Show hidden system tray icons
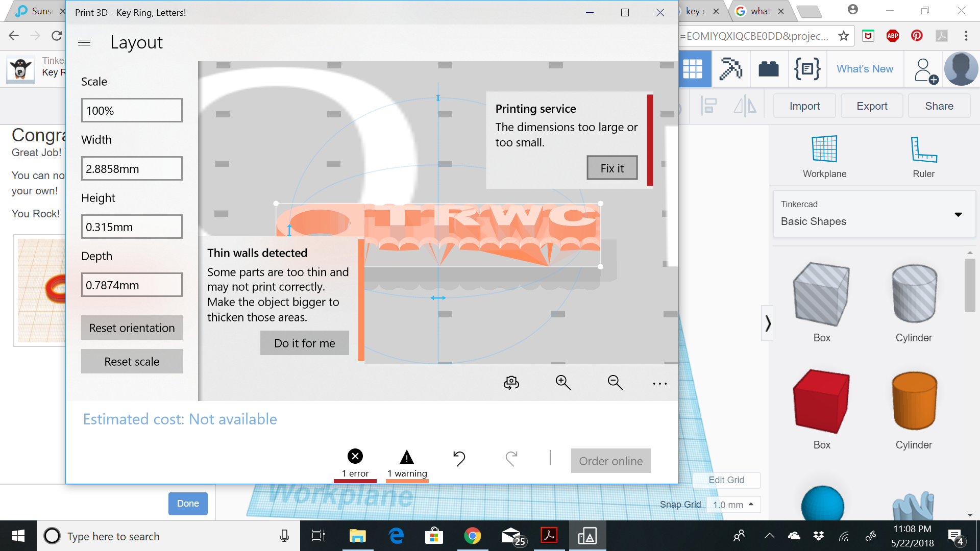The width and height of the screenshot is (980, 551). [769, 536]
